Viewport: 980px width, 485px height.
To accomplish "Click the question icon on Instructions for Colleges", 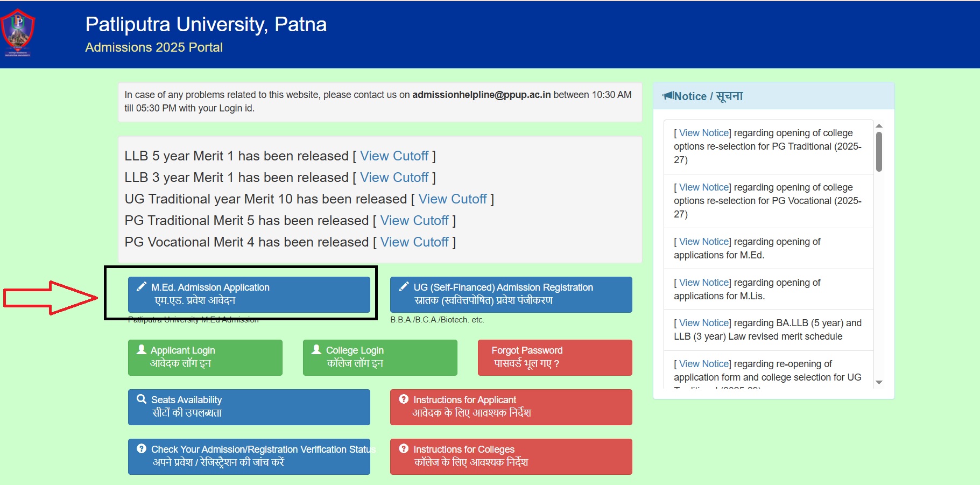I will coord(404,448).
